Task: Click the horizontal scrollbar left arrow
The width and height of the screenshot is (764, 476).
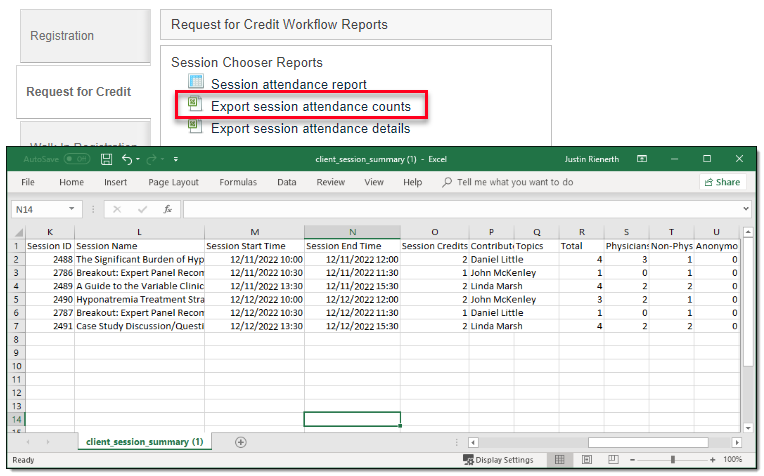Action: pos(473,442)
